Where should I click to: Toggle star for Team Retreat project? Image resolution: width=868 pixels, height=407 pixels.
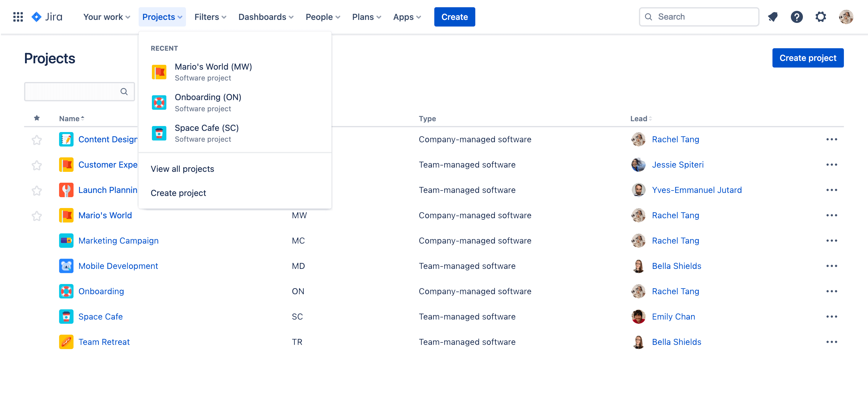pos(38,342)
